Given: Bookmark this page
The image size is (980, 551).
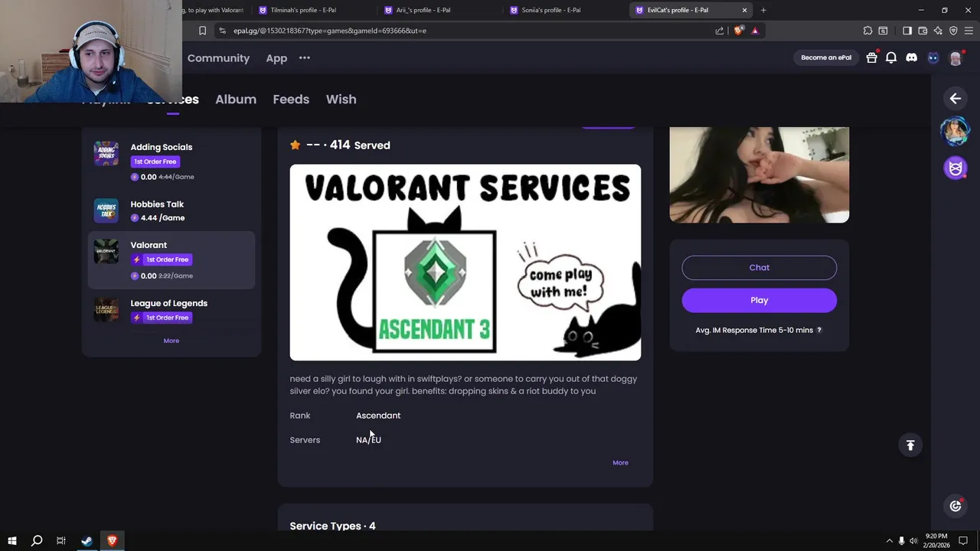Looking at the screenshot, I should [202, 31].
